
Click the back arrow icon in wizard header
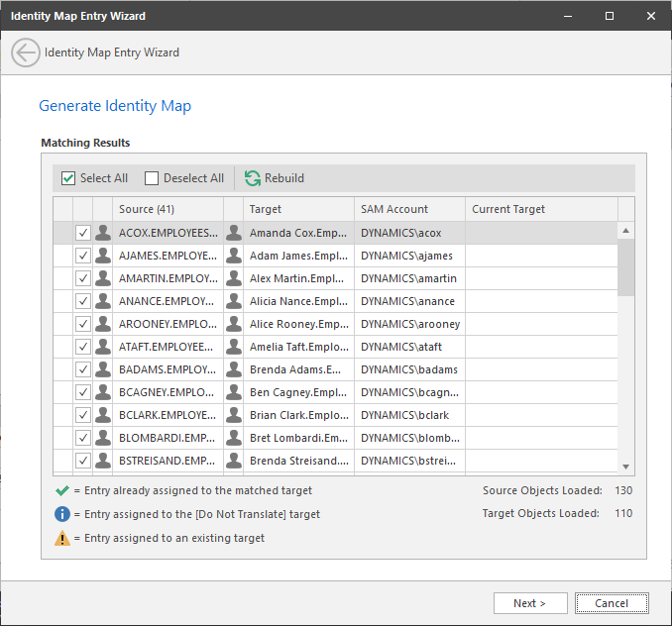(x=26, y=52)
